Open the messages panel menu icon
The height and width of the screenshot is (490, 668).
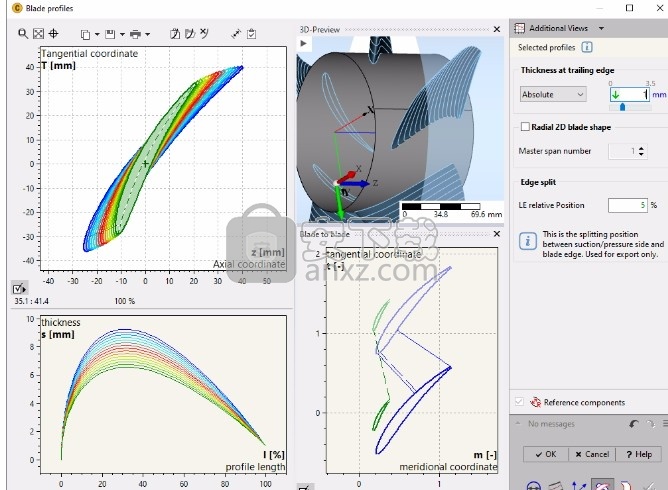pyautogui.click(x=665, y=424)
